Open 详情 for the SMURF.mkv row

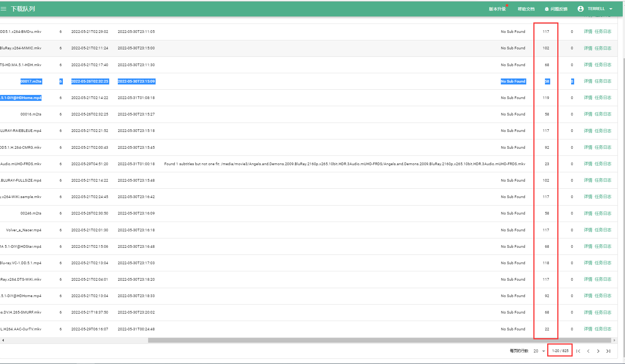(x=588, y=312)
